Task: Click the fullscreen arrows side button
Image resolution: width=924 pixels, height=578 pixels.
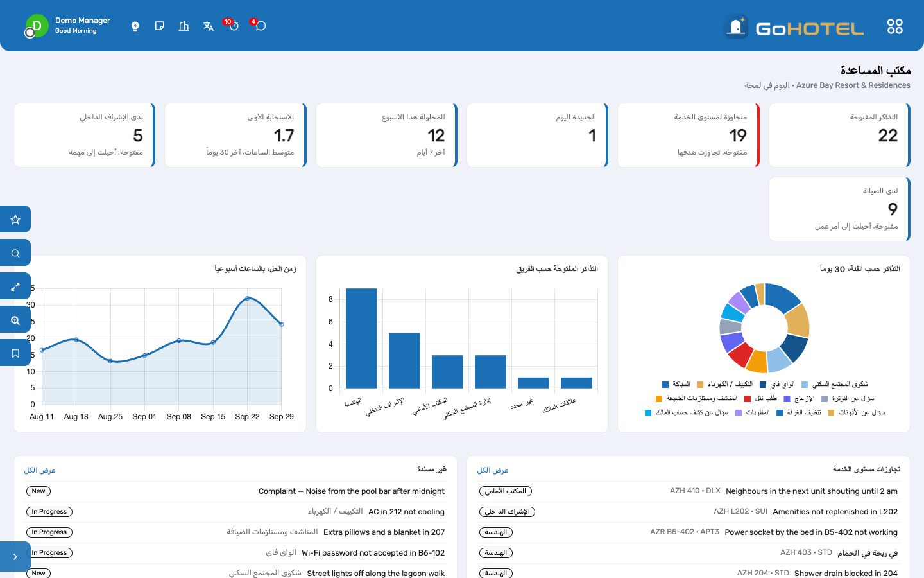Action: (x=15, y=286)
